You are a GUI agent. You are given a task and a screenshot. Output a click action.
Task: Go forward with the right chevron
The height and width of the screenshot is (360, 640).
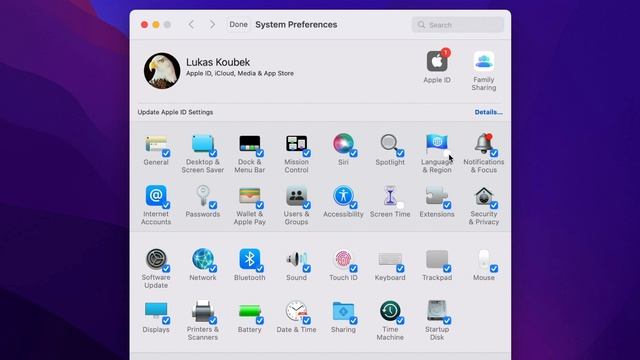(212, 24)
